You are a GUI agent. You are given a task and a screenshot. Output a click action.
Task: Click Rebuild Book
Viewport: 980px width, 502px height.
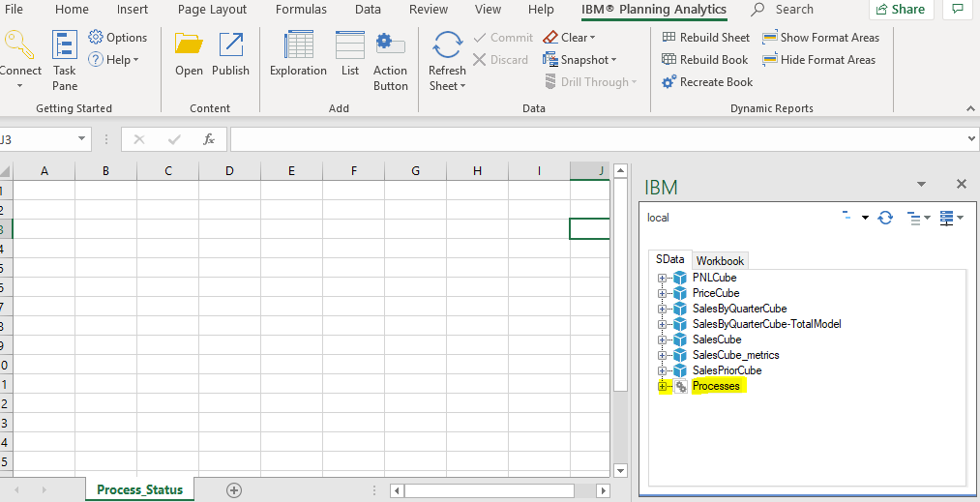coord(705,60)
